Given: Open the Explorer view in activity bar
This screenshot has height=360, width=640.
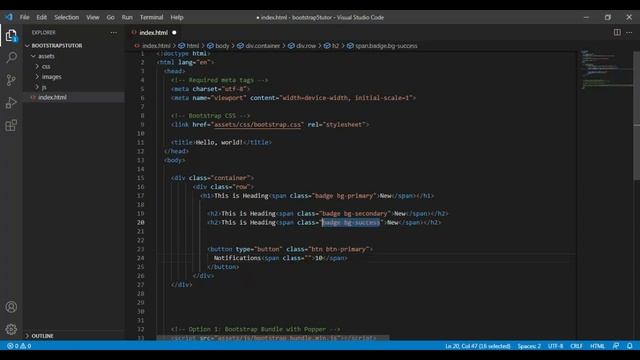Looking at the screenshot, I should 11,36.
